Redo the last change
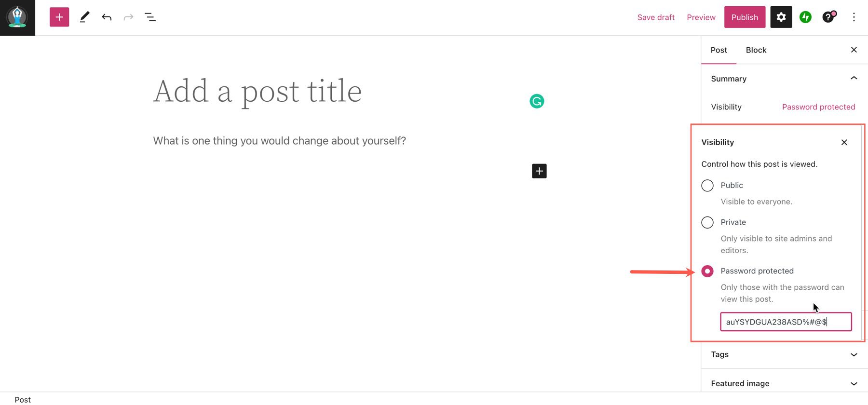Image resolution: width=868 pixels, height=405 pixels. pyautogui.click(x=128, y=17)
